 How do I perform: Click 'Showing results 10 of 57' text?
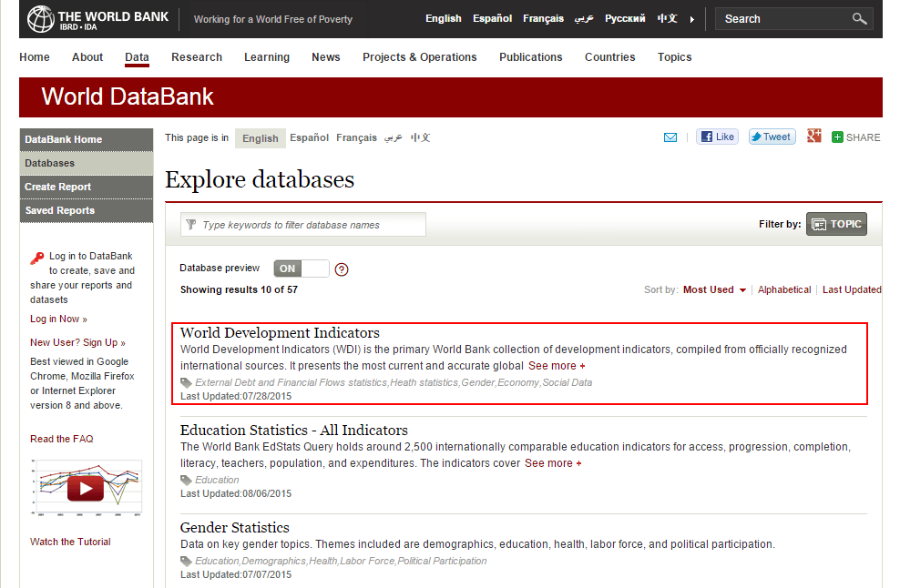(x=239, y=289)
